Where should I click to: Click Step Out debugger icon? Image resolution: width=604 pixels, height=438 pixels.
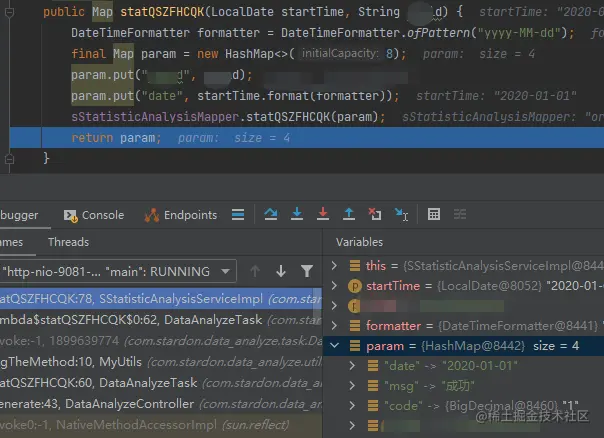pyautogui.click(x=349, y=214)
